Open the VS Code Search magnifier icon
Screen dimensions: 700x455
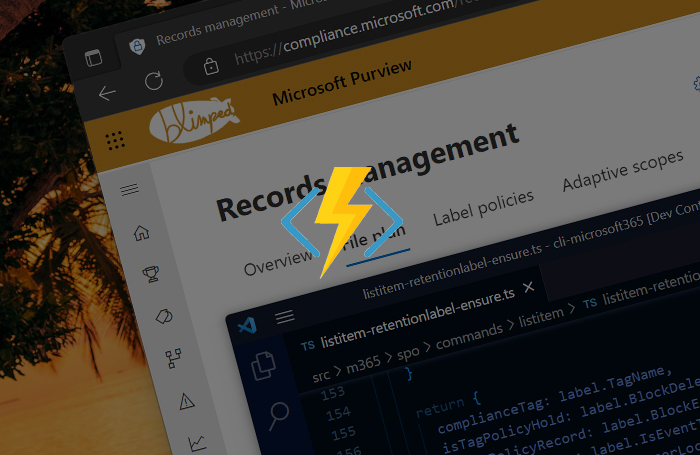[x=279, y=416]
